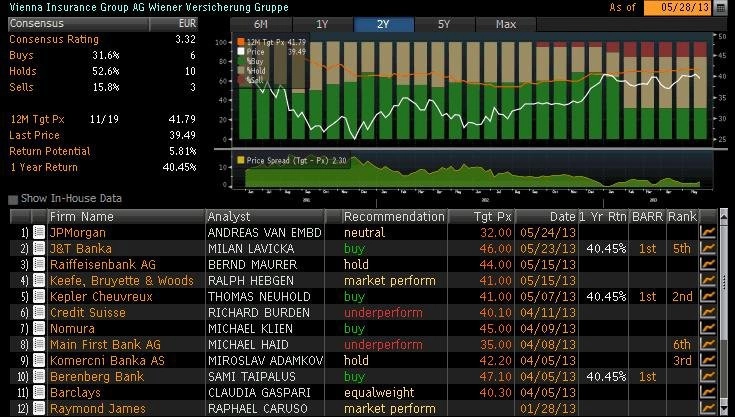Sort table by Firm Name column

[126, 216]
